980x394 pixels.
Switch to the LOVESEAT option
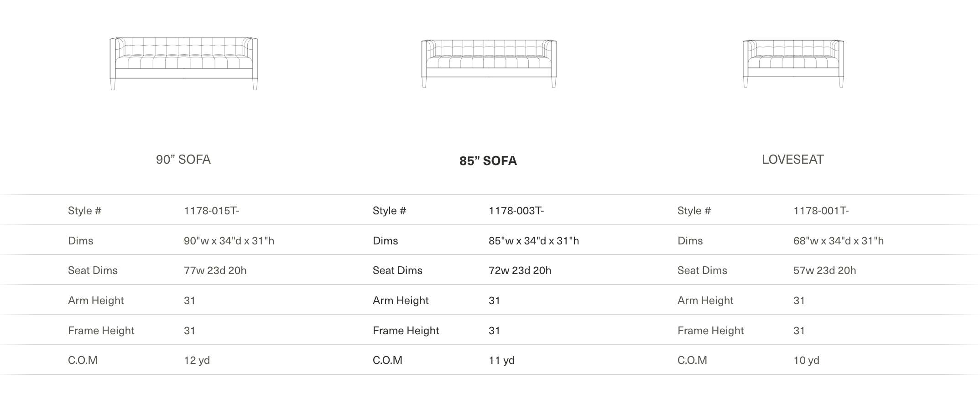(793, 160)
